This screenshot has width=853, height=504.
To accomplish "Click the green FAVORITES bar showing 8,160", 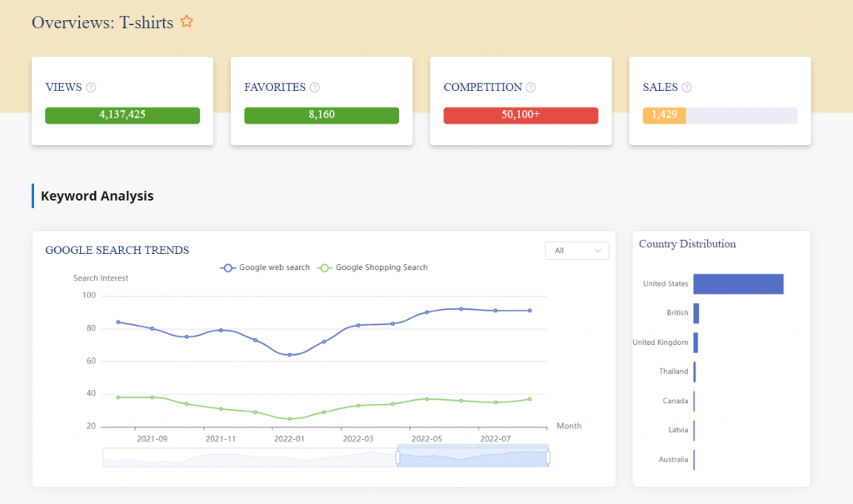I will (322, 115).
